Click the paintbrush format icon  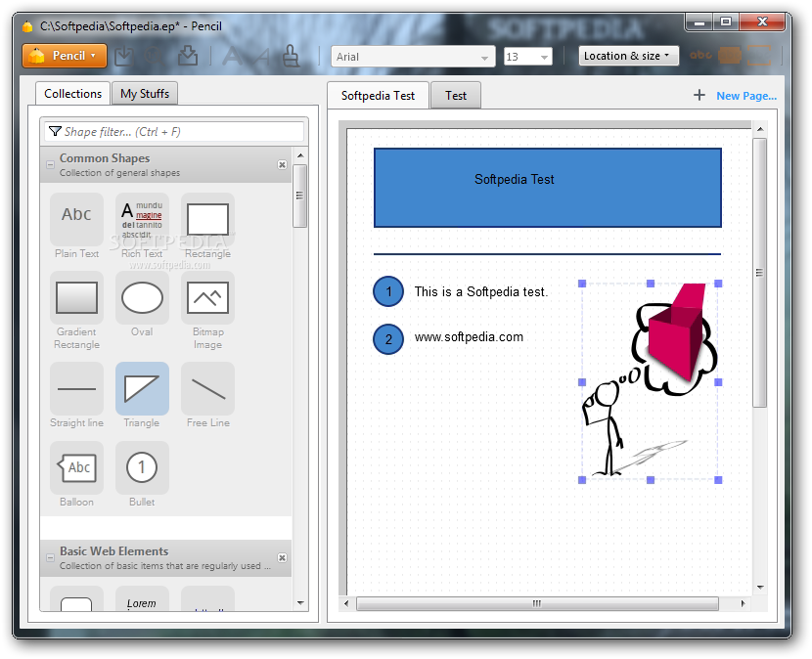click(291, 56)
